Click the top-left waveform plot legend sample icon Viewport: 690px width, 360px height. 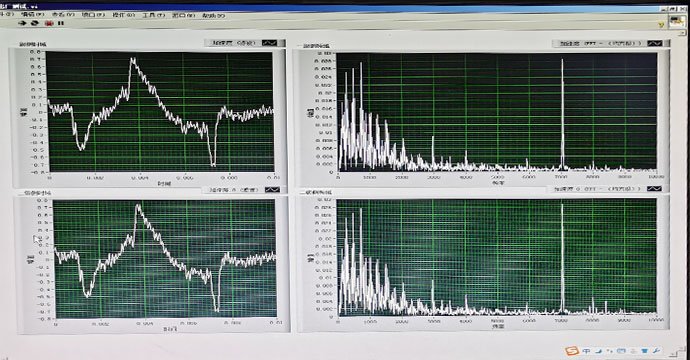click(x=270, y=43)
